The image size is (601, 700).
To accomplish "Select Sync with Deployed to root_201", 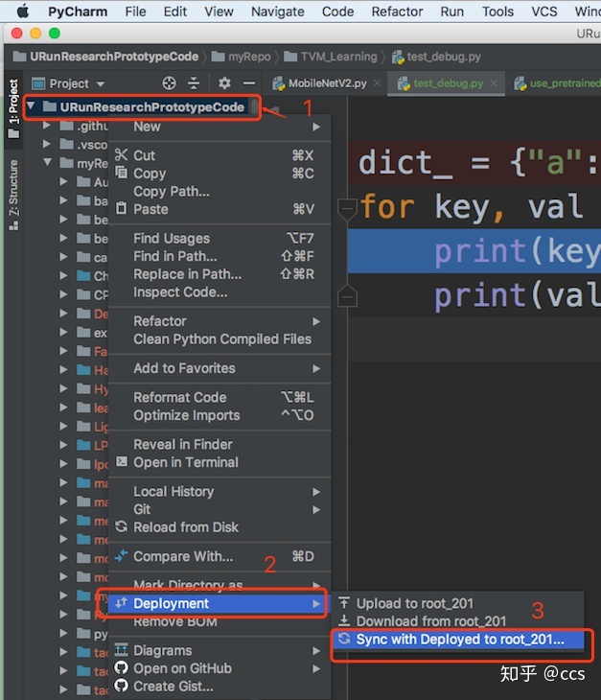I will tap(458, 640).
